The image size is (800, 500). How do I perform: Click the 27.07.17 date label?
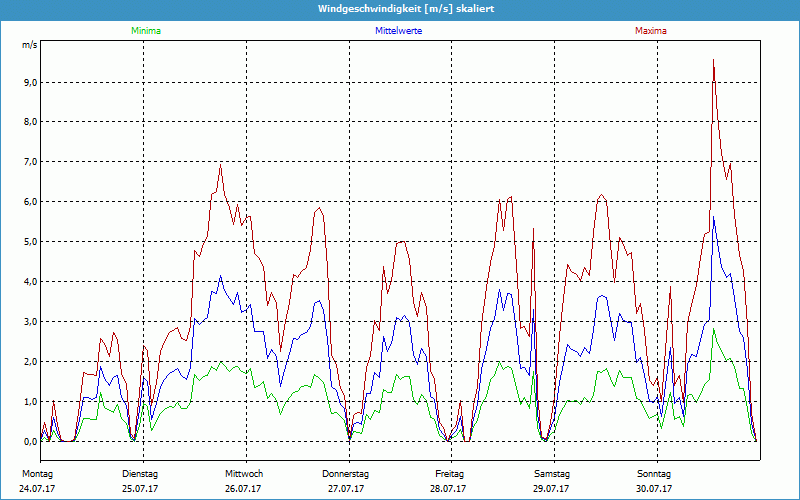pos(346,489)
